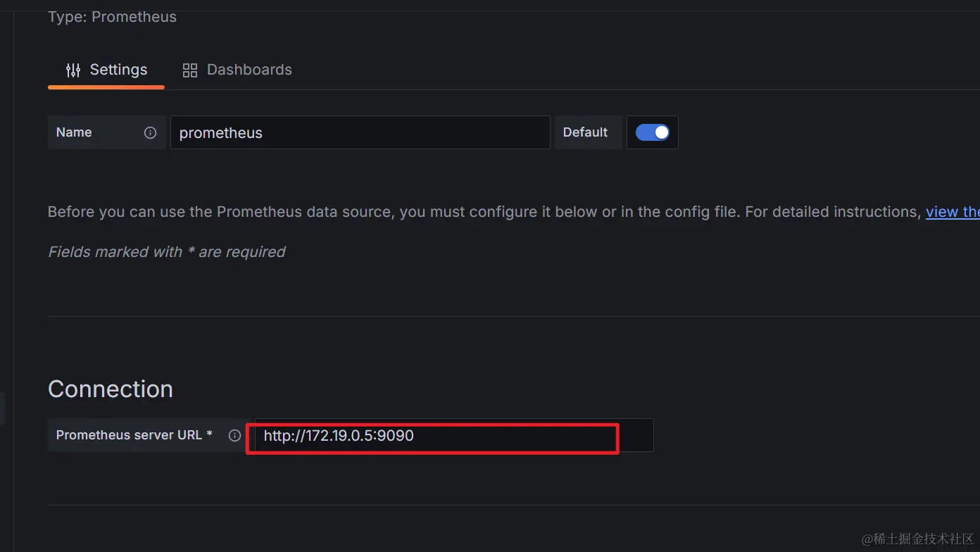Click the watermark text in bottom-right corner

coord(917,538)
